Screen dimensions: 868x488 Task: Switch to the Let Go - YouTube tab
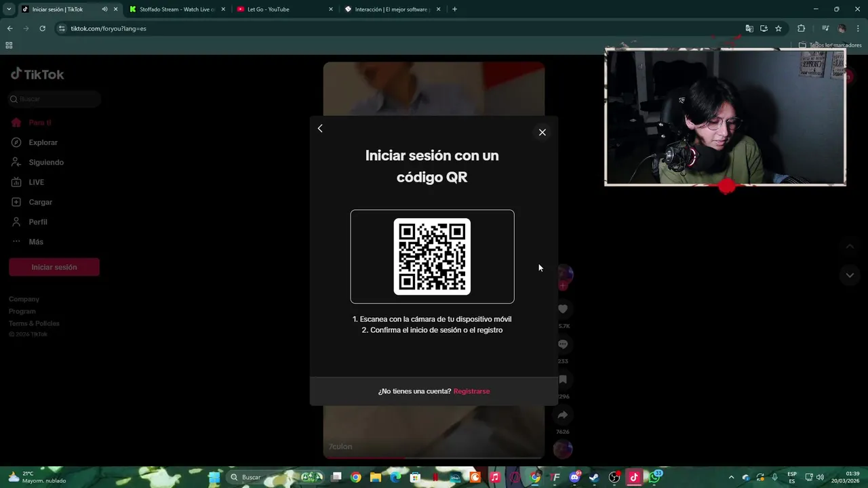(x=285, y=9)
